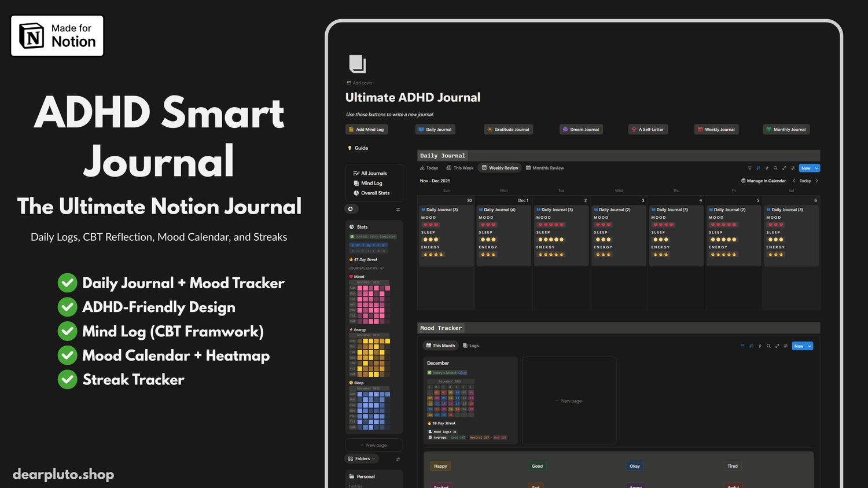The height and width of the screenshot is (488, 868).
Task: Open the Personal folder card
Action: (x=374, y=479)
